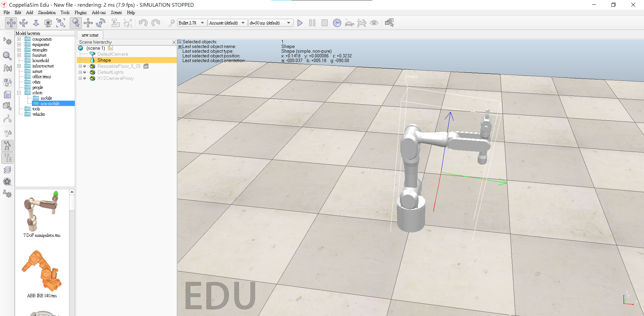Image resolution: width=644 pixels, height=316 pixels.
Task: Open collections icon in sidebar
Action: click(7, 83)
